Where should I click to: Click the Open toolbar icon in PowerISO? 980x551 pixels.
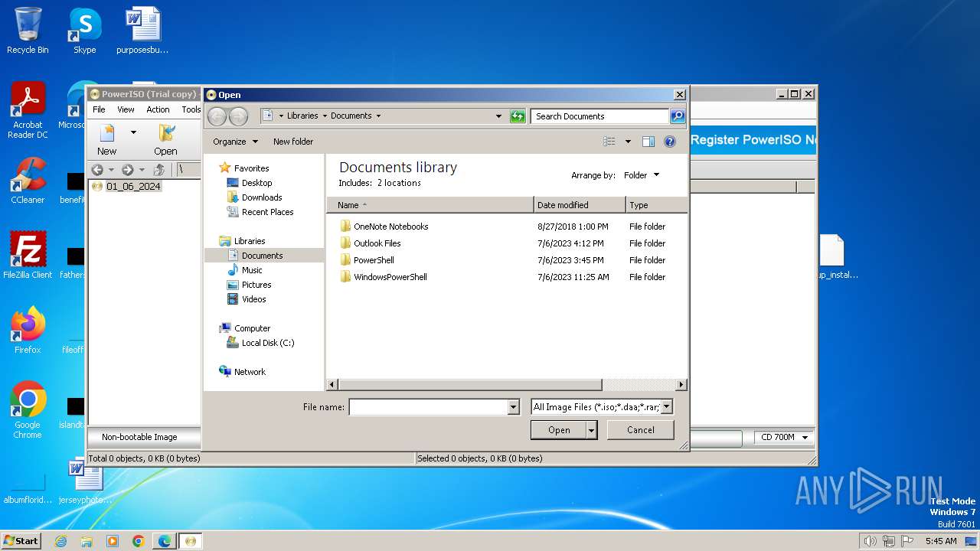(x=165, y=139)
